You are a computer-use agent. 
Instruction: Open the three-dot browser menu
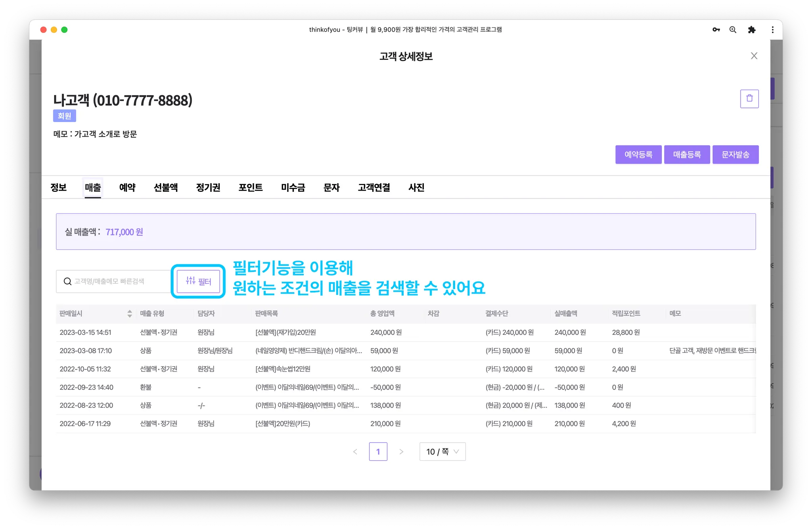click(x=772, y=30)
